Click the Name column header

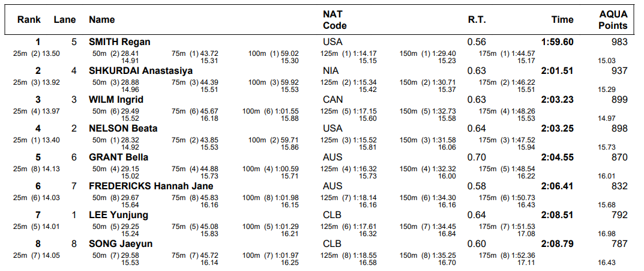click(x=101, y=20)
